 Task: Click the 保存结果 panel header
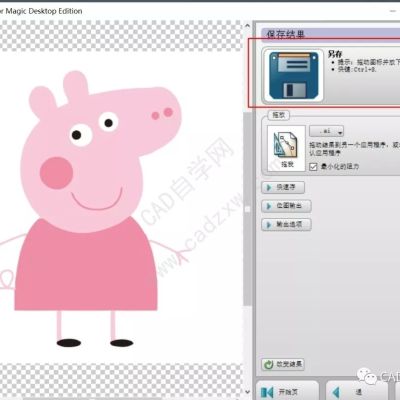click(x=331, y=34)
